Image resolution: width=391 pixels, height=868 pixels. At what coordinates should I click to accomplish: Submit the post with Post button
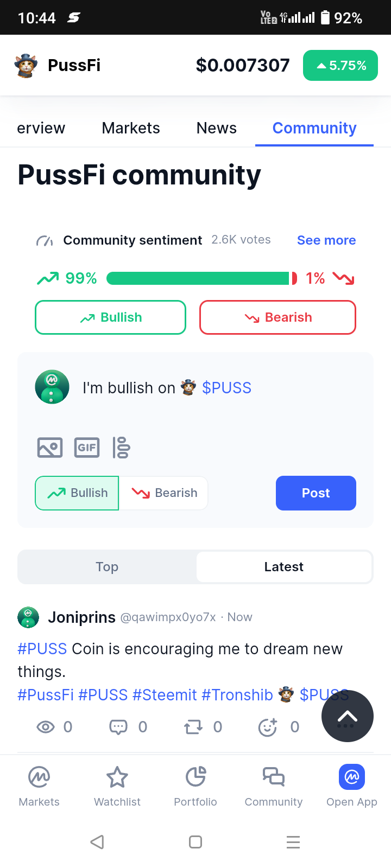(316, 493)
